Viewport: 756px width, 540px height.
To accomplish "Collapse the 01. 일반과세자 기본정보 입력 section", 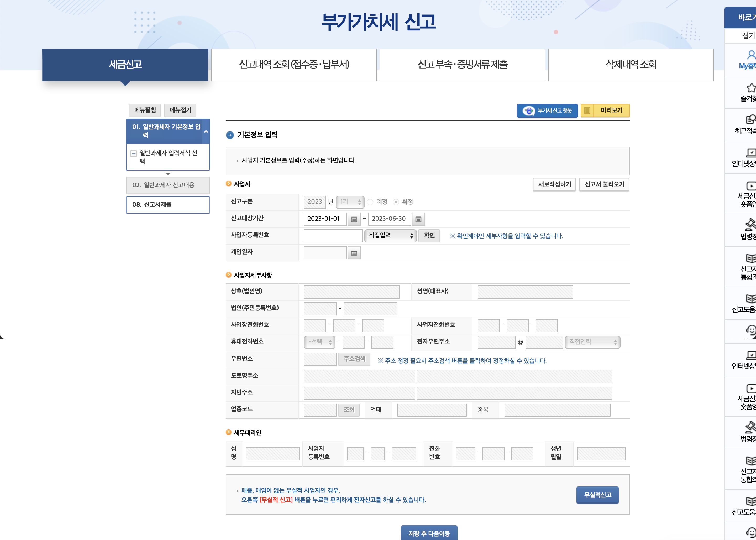I will [206, 131].
